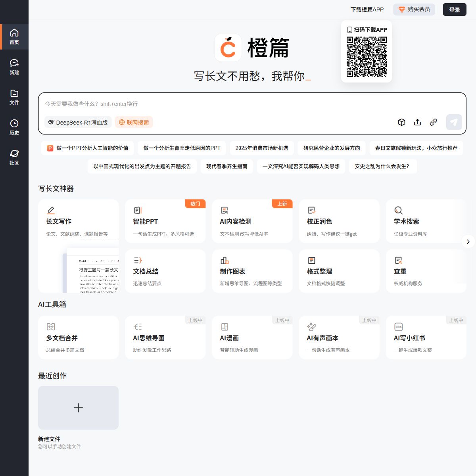Open the 历史 history sidebar item
The image size is (476, 476).
point(14,127)
